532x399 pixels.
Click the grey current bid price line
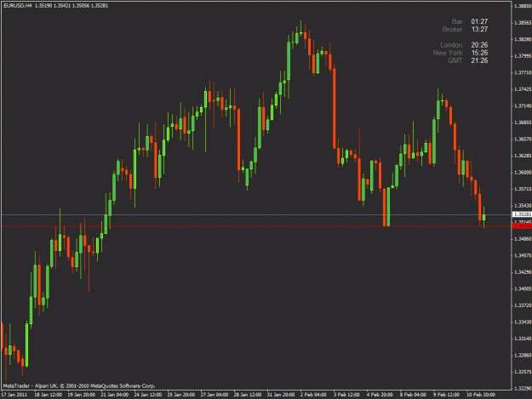point(256,214)
